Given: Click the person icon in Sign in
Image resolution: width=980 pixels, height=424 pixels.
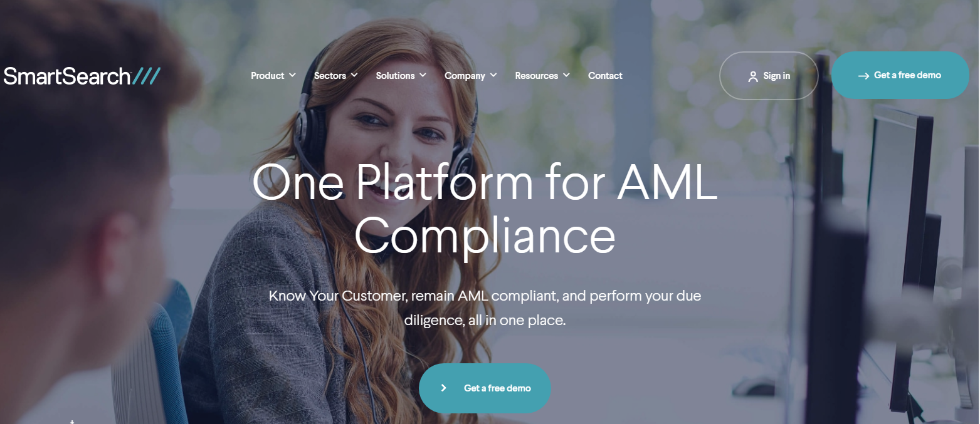Looking at the screenshot, I should [753, 76].
